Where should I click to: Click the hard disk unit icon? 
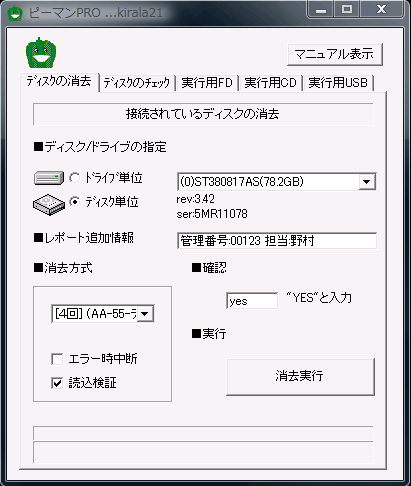(x=49, y=204)
